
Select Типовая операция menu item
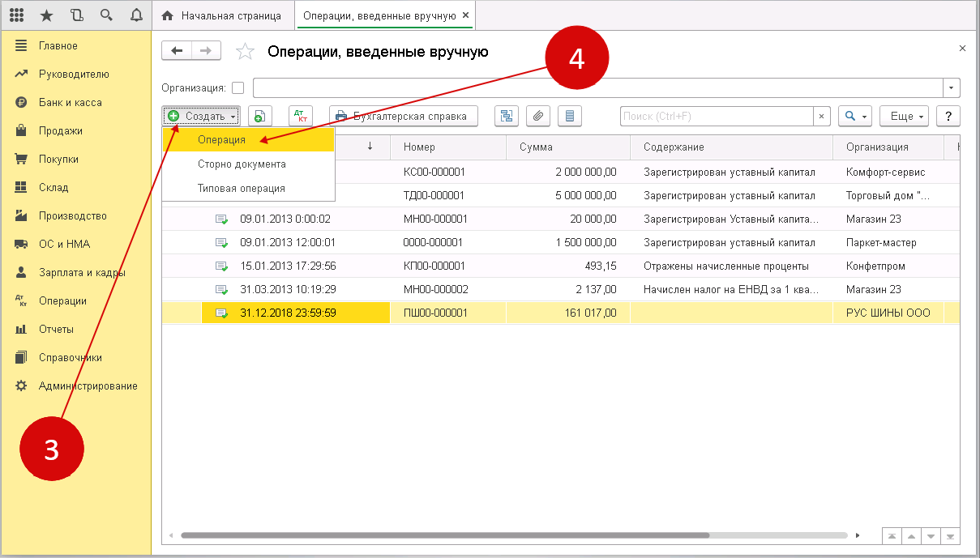pos(249,188)
